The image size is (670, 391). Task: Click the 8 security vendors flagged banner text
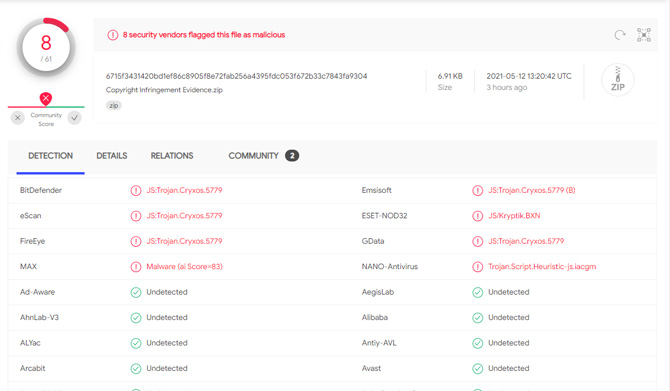pyautogui.click(x=204, y=35)
